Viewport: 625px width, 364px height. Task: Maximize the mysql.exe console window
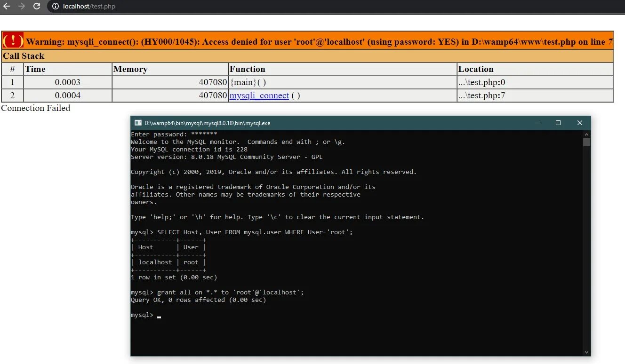558,123
